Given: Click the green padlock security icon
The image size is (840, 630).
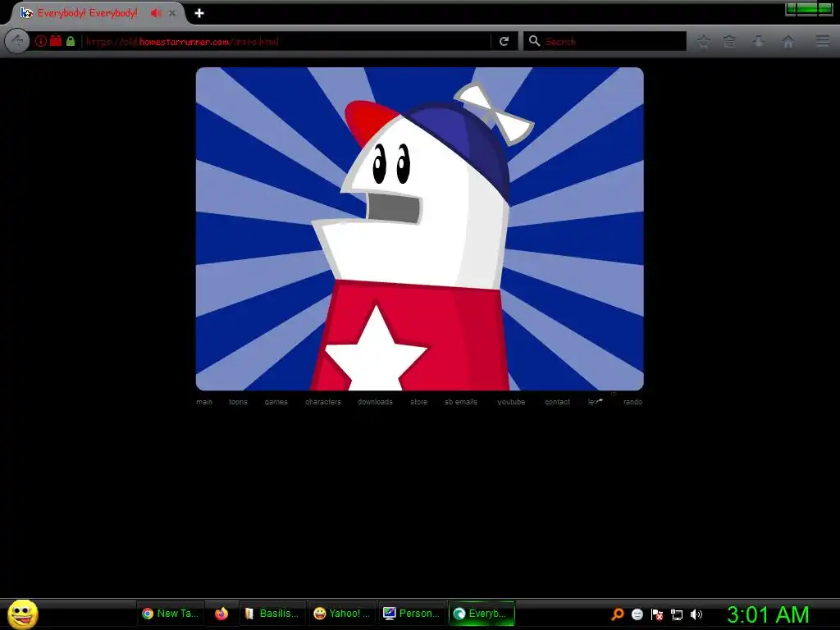Looking at the screenshot, I should pos(71,41).
